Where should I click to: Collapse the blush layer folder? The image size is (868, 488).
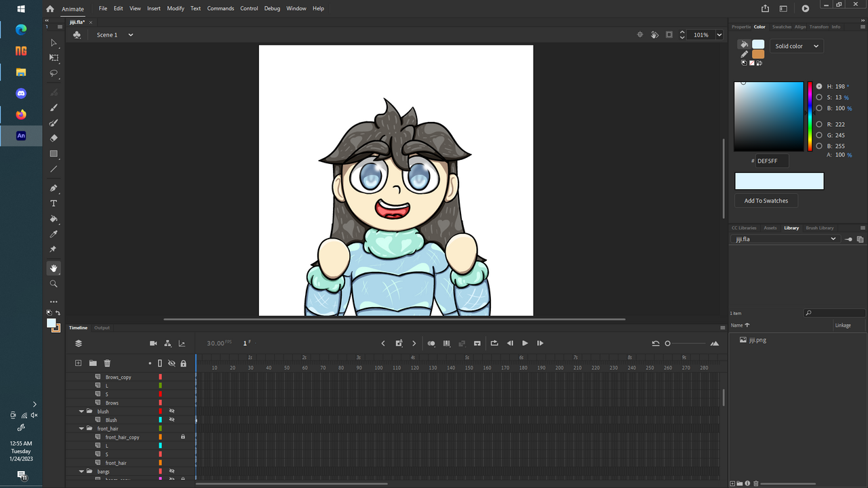[x=81, y=411]
